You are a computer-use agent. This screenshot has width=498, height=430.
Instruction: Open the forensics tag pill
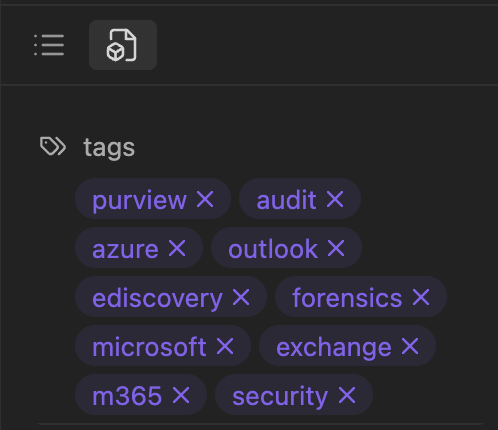click(361, 297)
